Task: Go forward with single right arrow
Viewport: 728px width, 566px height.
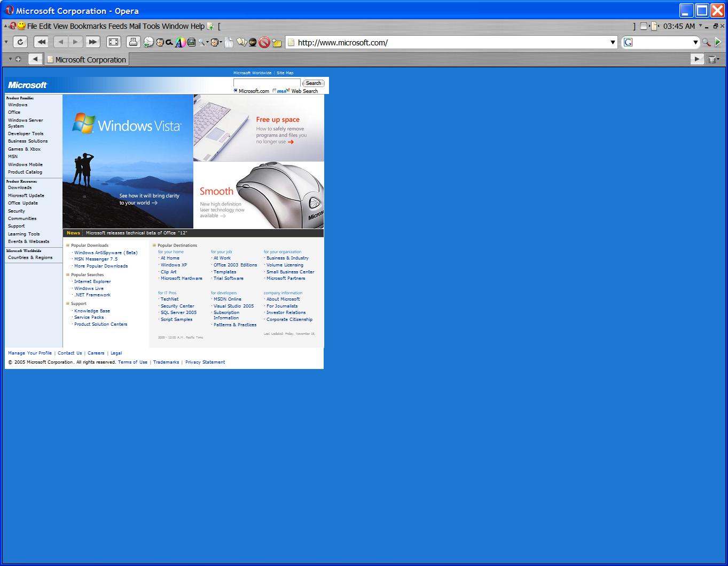Action: 76,42
